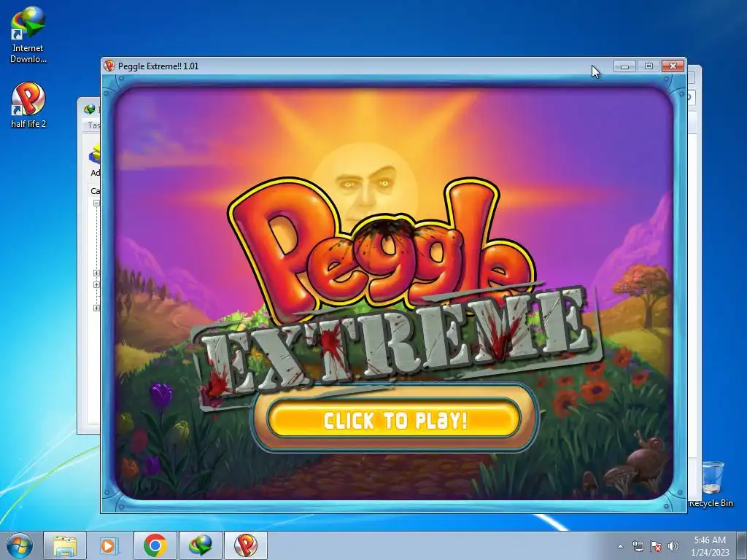Launch Windows Media Player from taskbar

(x=109, y=545)
